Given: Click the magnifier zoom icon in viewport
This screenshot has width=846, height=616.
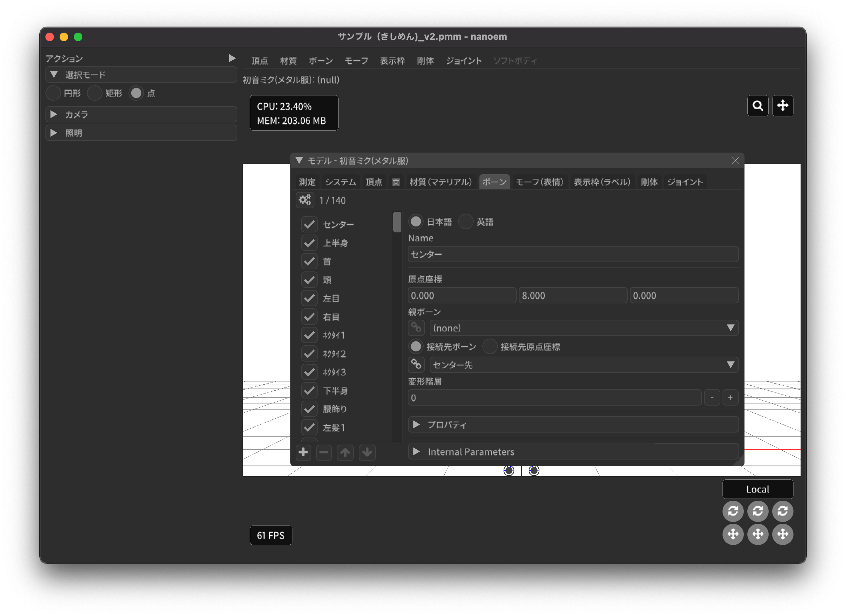Looking at the screenshot, I should [758, 106].
